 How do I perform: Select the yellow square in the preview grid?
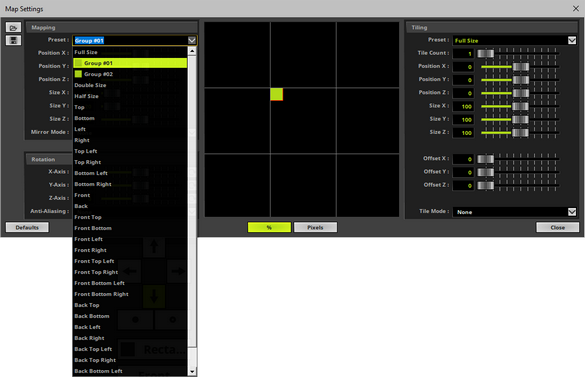276,94
